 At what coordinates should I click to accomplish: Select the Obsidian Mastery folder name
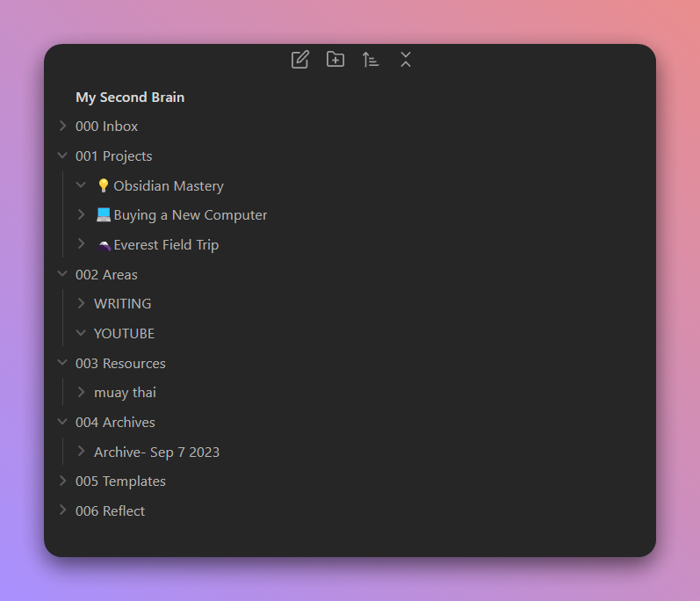tap(169, 185)
